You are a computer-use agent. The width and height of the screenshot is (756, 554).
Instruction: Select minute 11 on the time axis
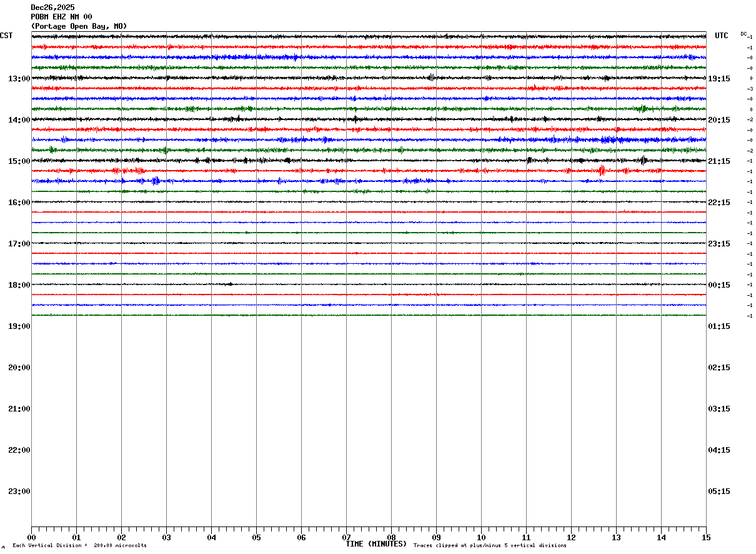tap(526, 538)
